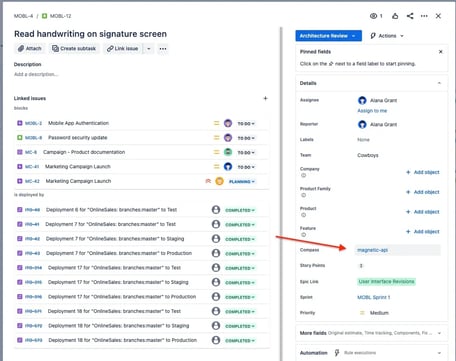Click Add object for Feature field
This screenshot has width=456, height=361.
click(x=423, y=231)
